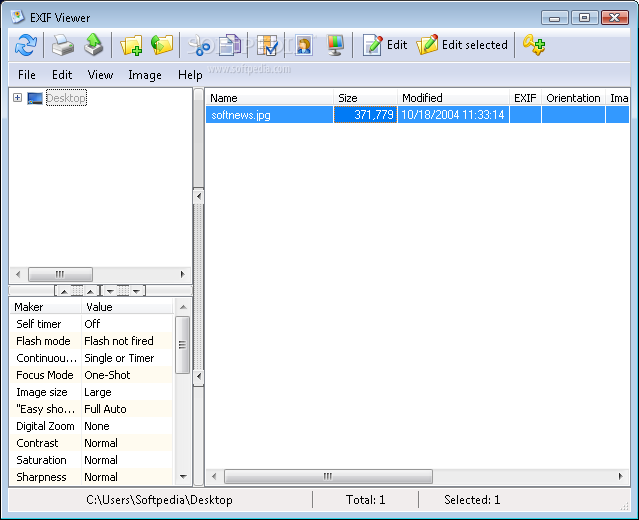Click the Selected: 1 status entry

tap(472, 500)
